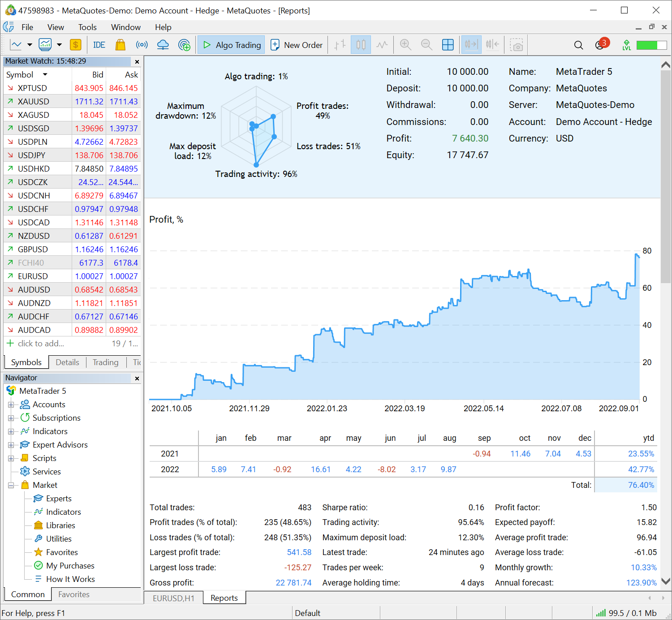This screenshot has width=672, height=620.
Task: Switch to the EURUSD,H1 chart tab
Action: coord(173,598)
